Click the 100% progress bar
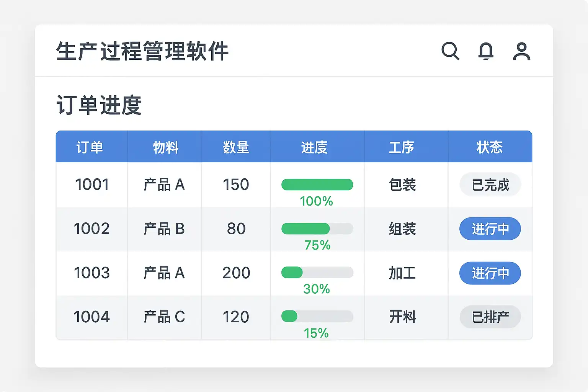This screenshot has height=392, width=588. click(x=317, y=185)
